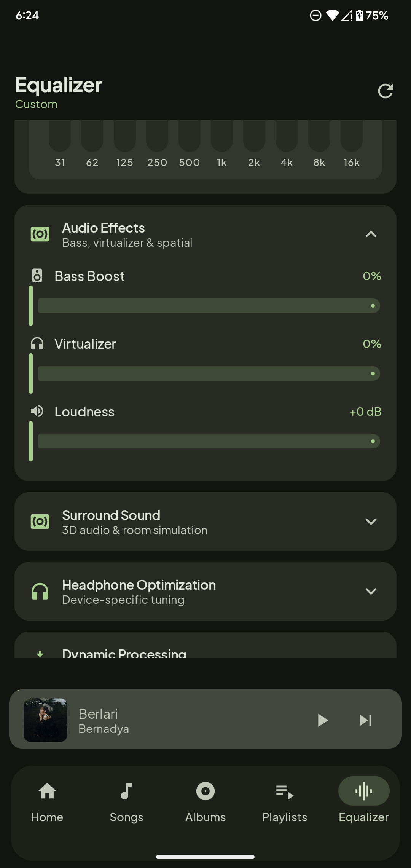This screenshot has height=868, width=411.
Task: Tap the Virtualizer headphones icon
Action: click(x=37, y=344)
